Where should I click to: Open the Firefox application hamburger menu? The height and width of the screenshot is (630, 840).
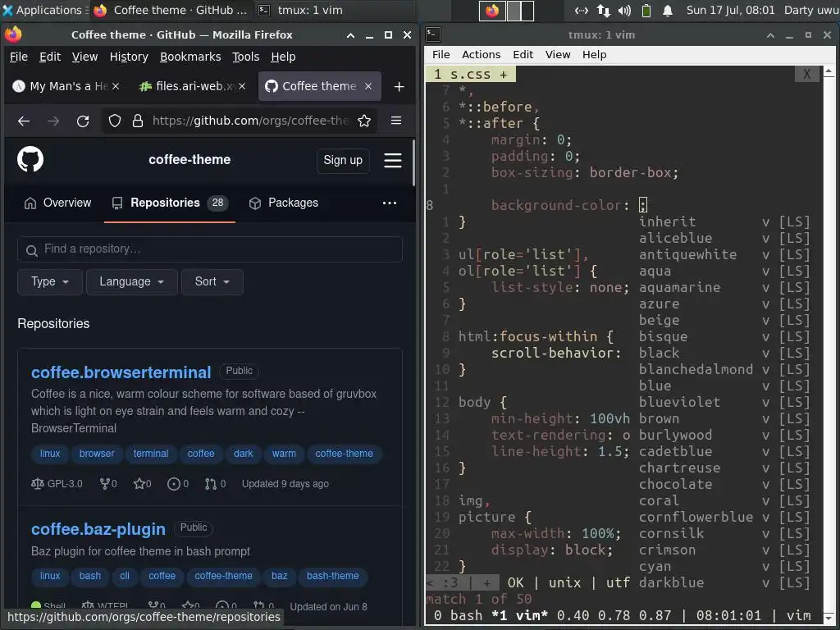(396, 121)
